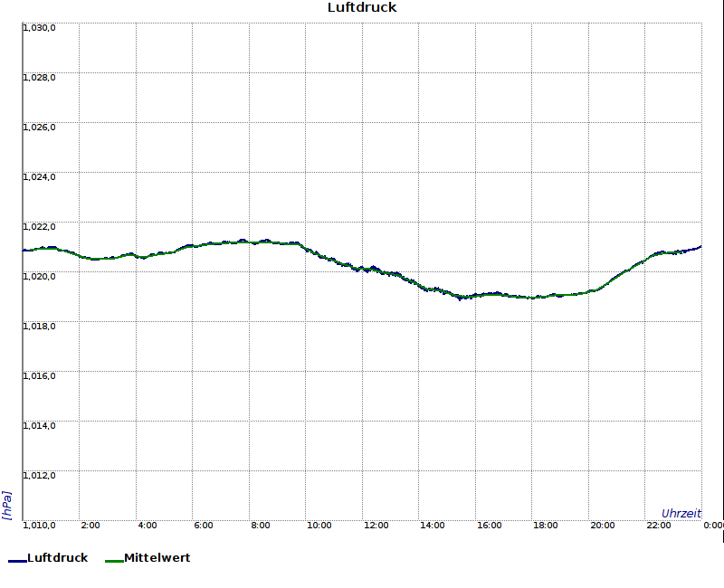
Task: Click the 1,020,0 y-axis value
Action: (39, 277)
